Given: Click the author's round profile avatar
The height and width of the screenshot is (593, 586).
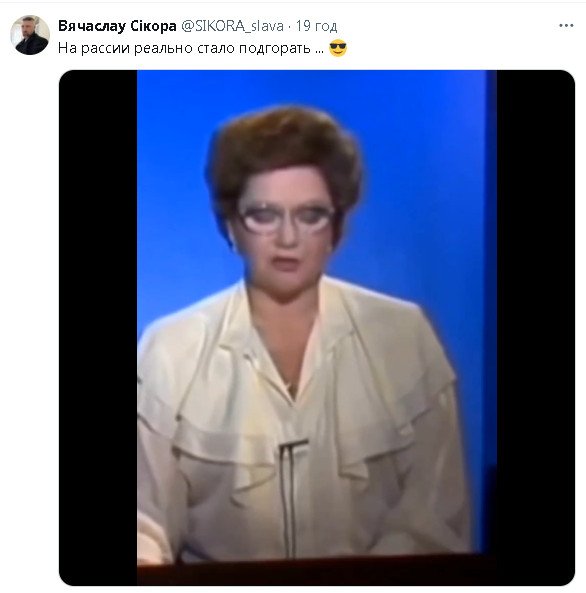Looking at the screenshot, I should pos(30,35).
